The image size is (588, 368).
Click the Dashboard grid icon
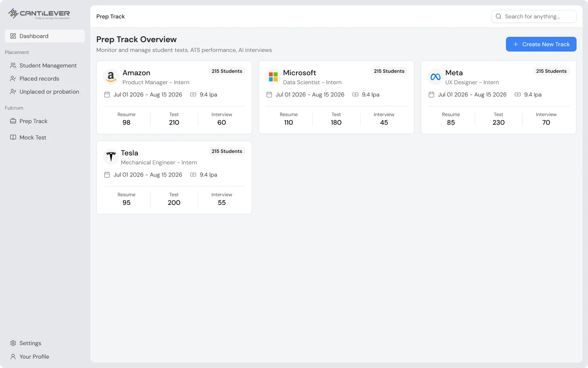(x=13, y=36)
